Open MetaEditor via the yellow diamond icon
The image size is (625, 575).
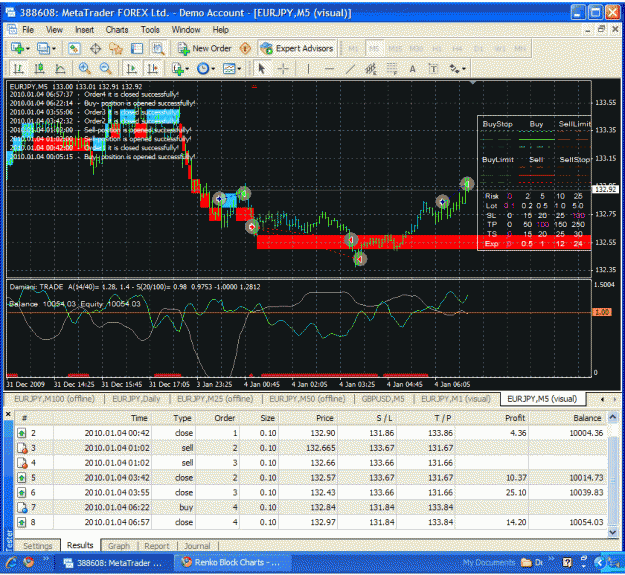click(x=245, y=49)
